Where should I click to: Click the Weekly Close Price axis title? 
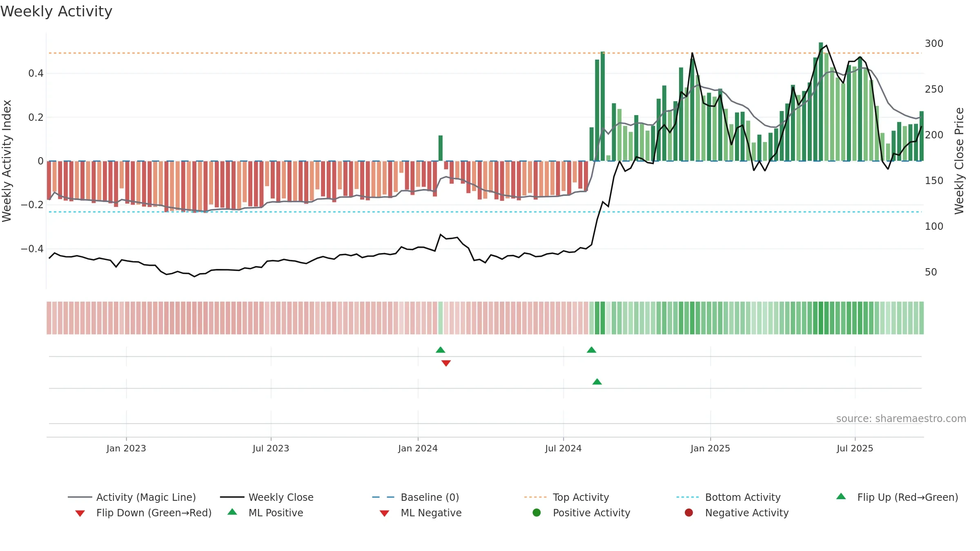point(959,161)
